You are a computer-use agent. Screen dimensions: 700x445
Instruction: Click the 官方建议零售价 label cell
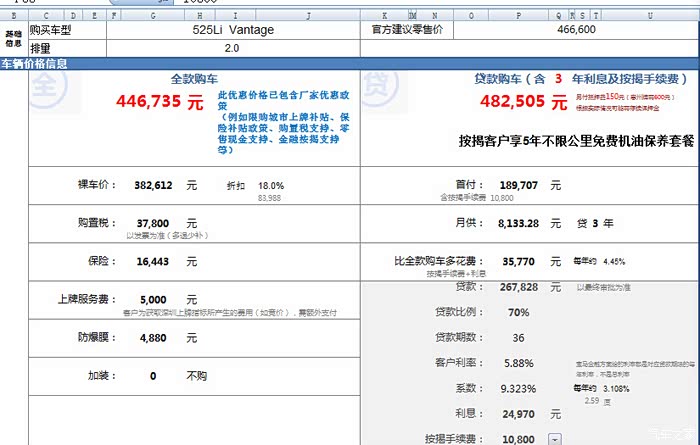tap(407, 30)
